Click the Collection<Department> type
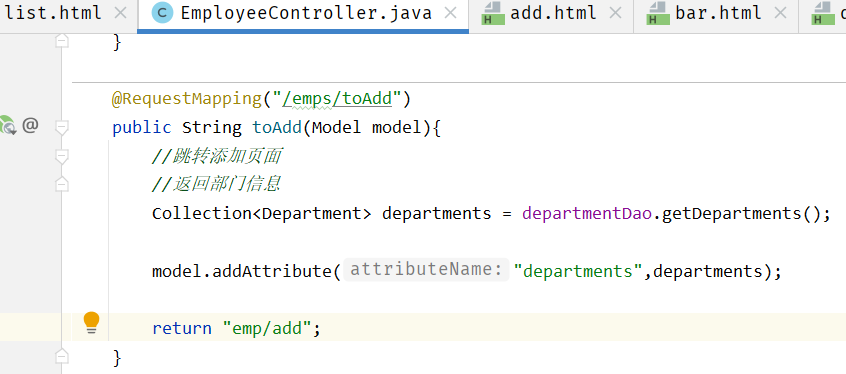 pyautogui.click(x=262, y=213)
